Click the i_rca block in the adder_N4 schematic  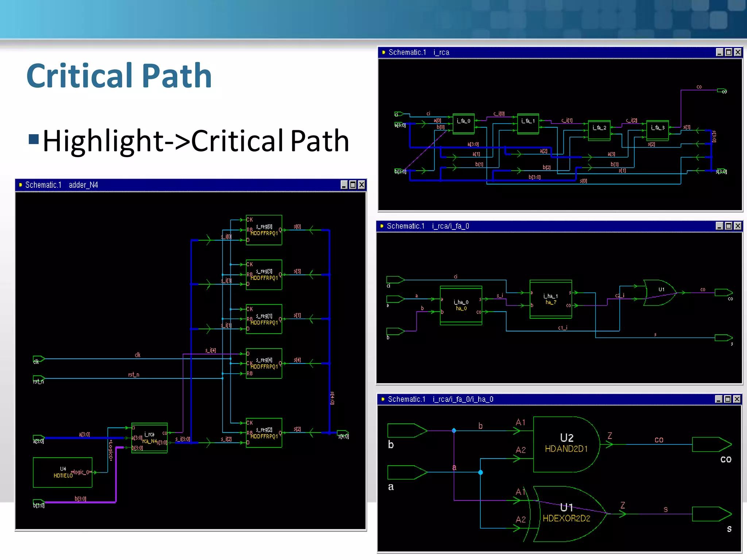pos(149,437)
